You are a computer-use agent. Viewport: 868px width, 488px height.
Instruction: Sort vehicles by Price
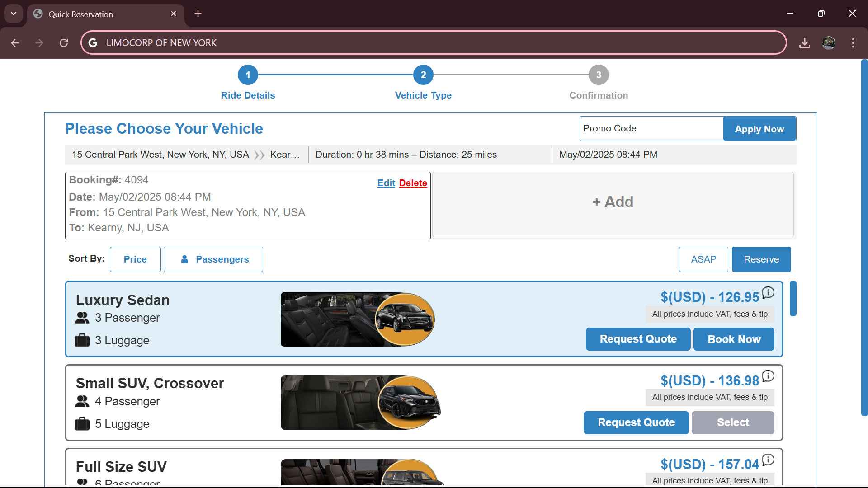(135, 259)
